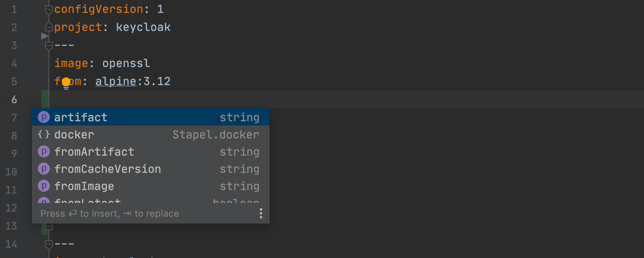Click the property icon beside fromImage
644x258 pixels.
pos(44,186)
